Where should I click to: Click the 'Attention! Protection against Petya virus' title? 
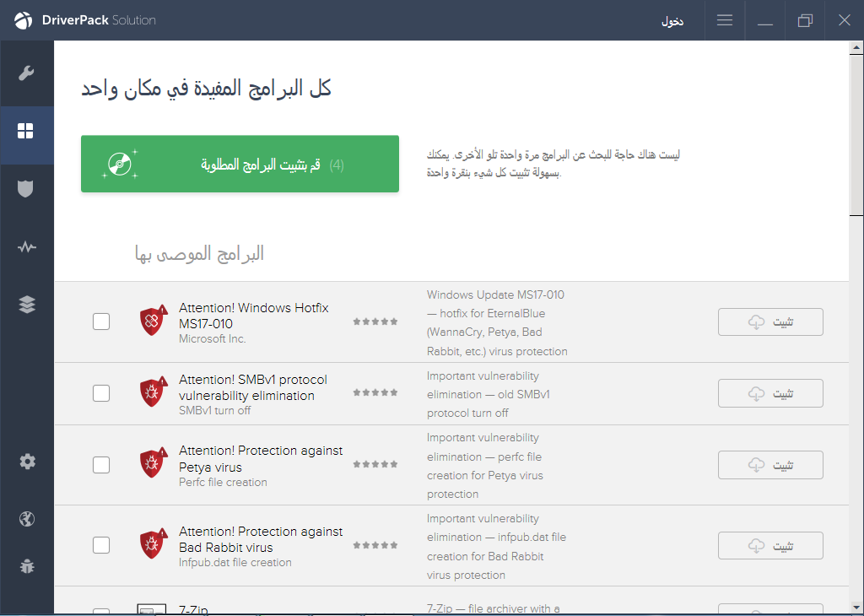pyautogui.click(x=261, y=458)
